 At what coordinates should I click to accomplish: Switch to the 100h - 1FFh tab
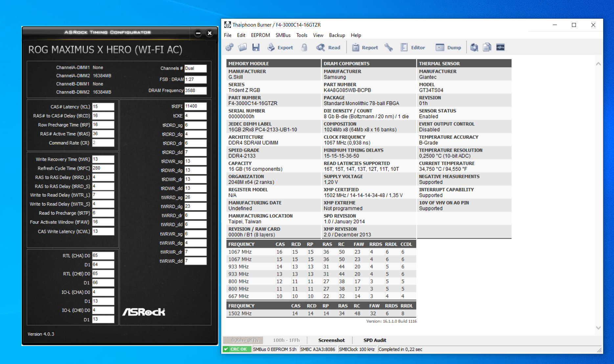(286, 340)
